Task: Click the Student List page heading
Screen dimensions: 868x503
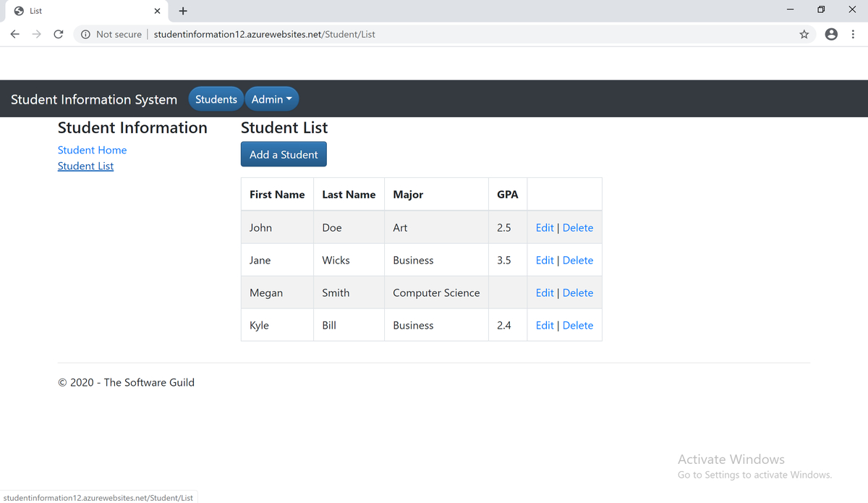Action: (284, 127)
